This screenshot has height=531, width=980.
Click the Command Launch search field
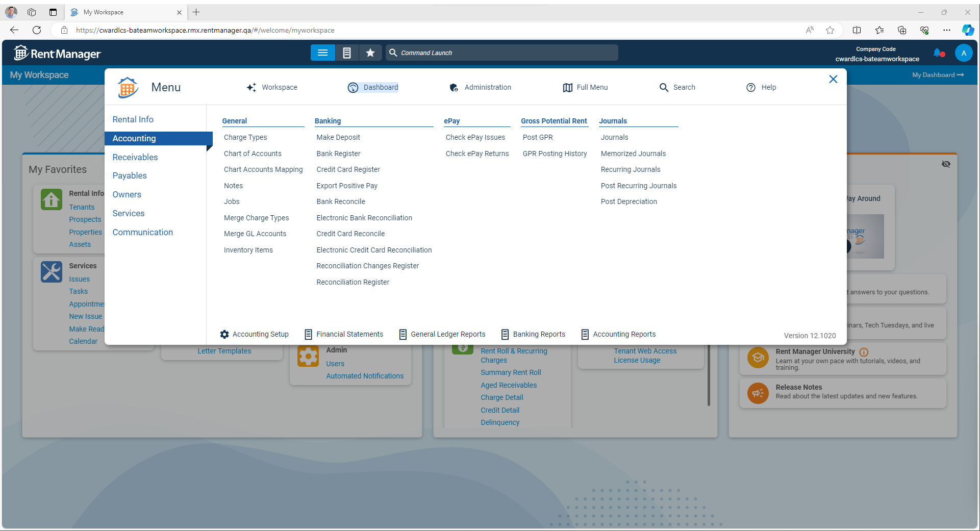point(502,53)
